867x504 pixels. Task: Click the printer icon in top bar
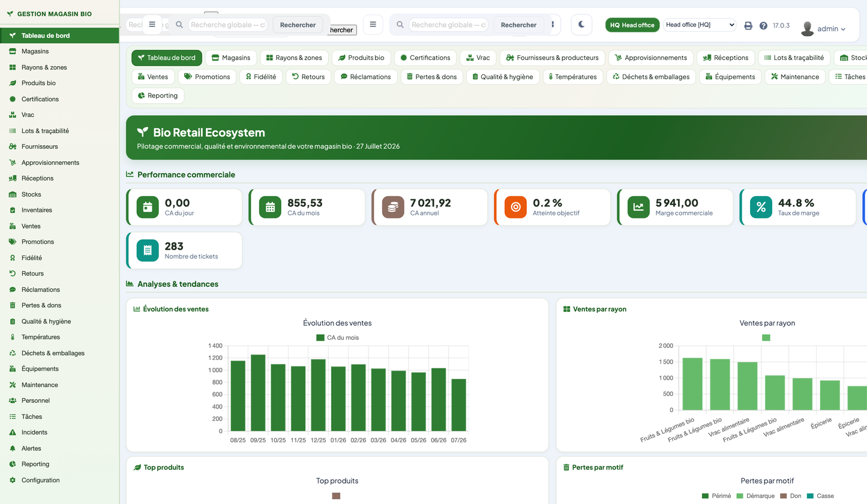(x=748, y=26)
